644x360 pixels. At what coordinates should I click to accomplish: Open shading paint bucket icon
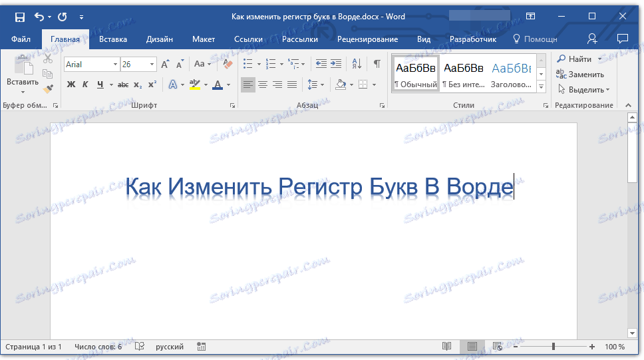coord(341,85)
